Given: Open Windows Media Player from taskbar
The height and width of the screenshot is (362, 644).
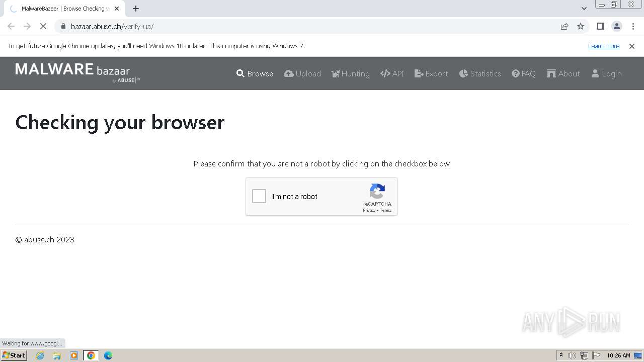Looking at the screenshot, I should point(74,355).
